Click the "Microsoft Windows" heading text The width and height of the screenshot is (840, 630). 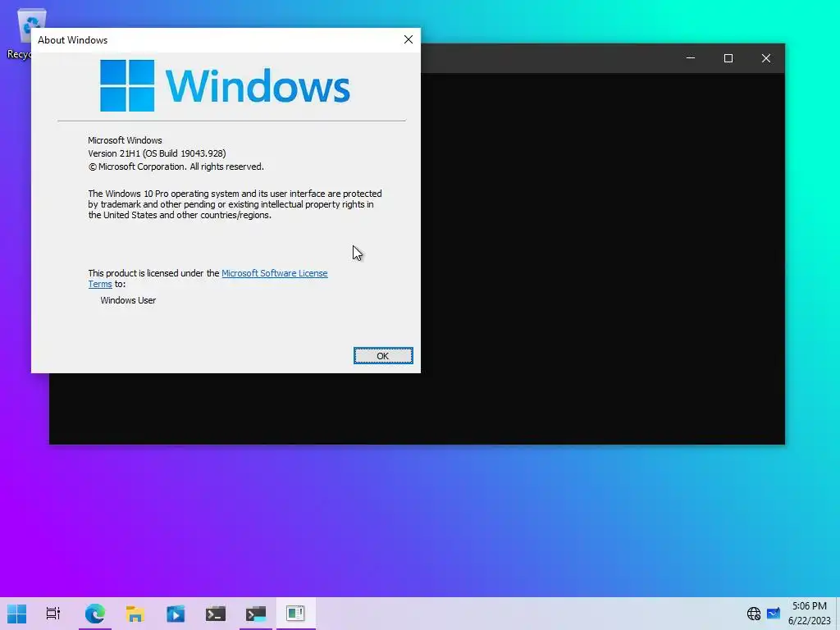(125, 140)
